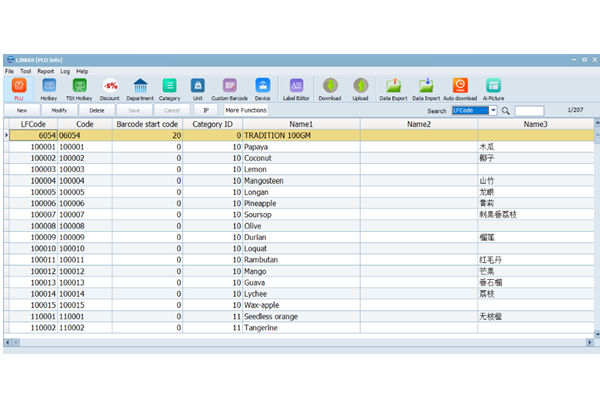Screen dimensions: 600x400
Task: Click the Discount toolbar icon
Action: (110, 87)
